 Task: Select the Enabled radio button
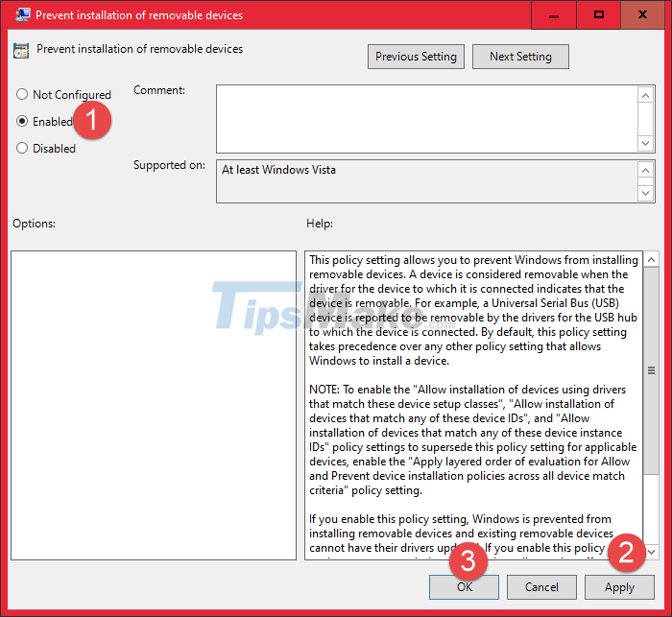tap(22, 121)
